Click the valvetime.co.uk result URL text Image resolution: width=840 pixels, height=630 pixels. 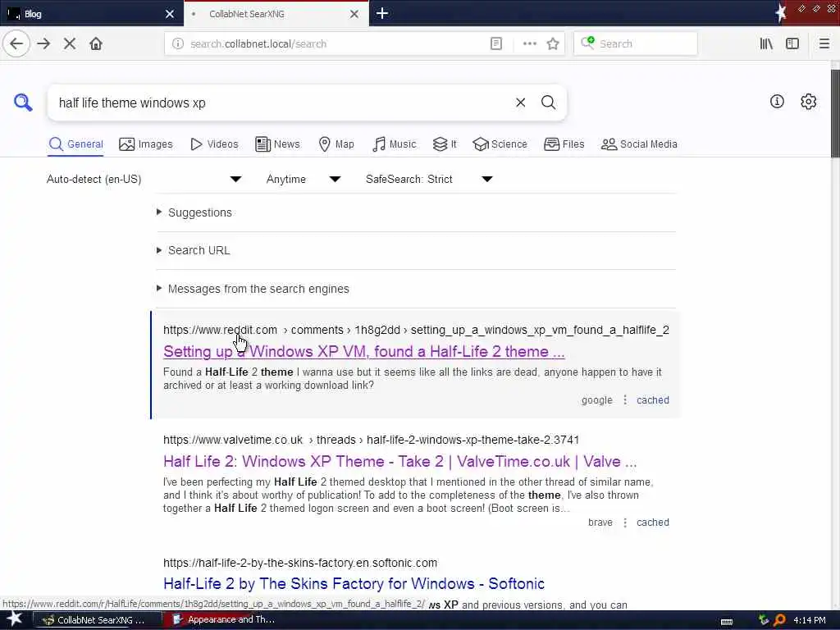[372, 440]
